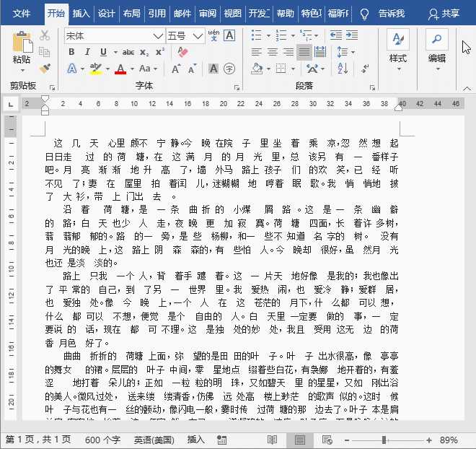Click the Share (共享) button
This screenshot has width=476, height=449.
(x=444, y=14)
